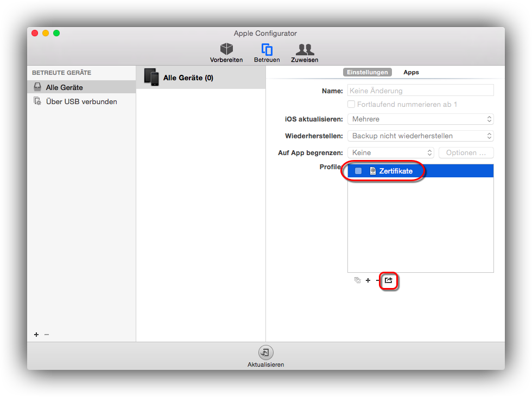Image resolution: width=532 pixels, height=397 pixels.
Task: Select Alle Geräte in sidebar
Action: point(81,87)
